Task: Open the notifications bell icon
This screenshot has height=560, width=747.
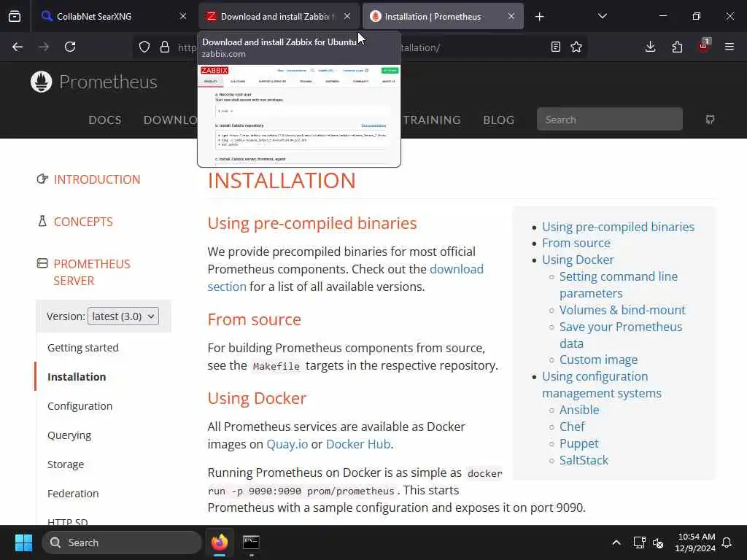Action: pos(727,542)
